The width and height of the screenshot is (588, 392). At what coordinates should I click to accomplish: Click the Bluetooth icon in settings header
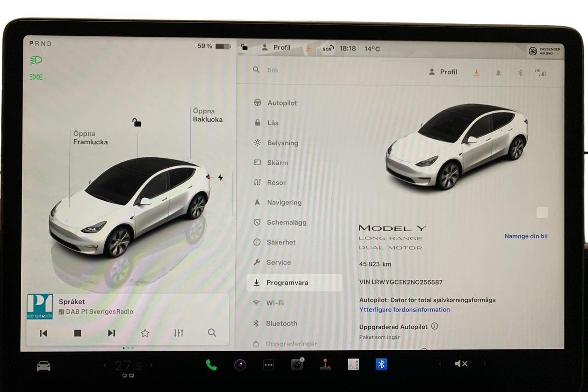pyautogui.click(x=520, y=73)
